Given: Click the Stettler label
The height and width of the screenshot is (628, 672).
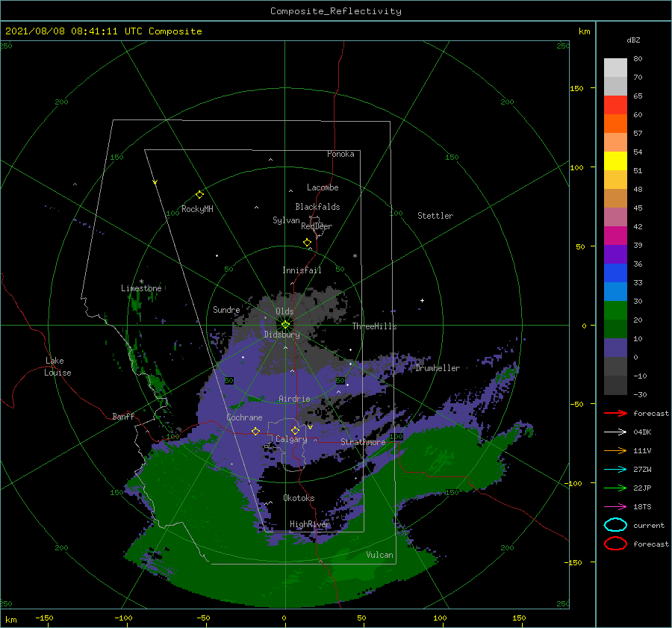Looking at the screenshot, I should coord(435,216).
